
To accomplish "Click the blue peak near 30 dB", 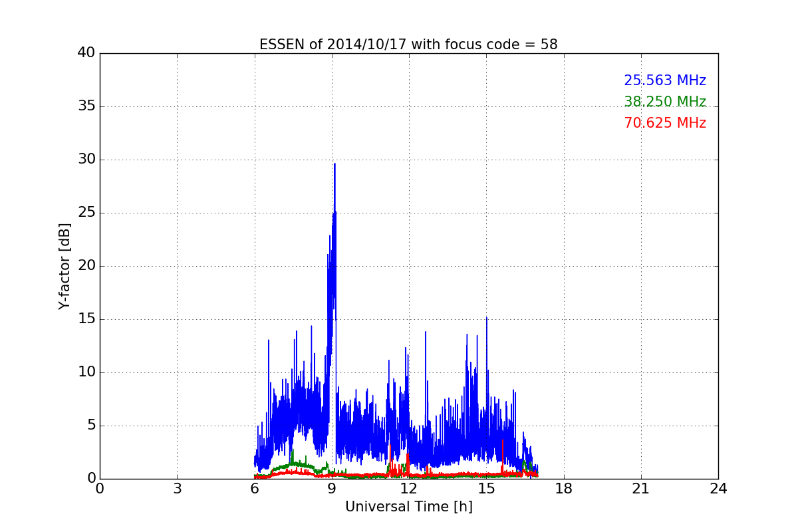I will click(334, 165).
